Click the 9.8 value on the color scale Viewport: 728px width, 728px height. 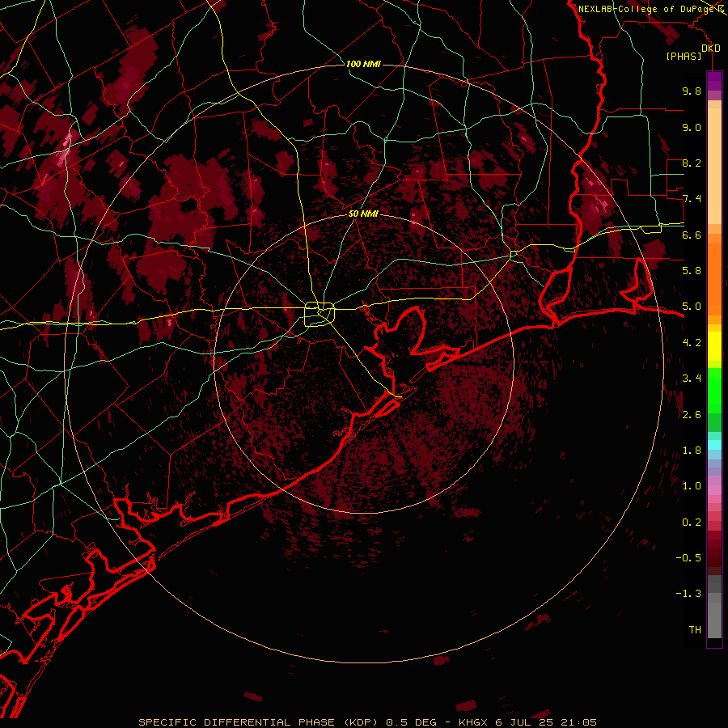point(692,91)
